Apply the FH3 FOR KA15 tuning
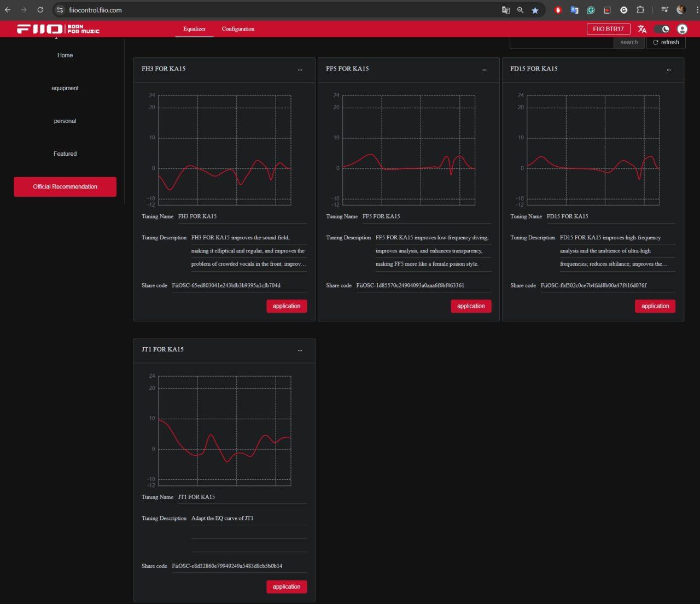 pos(287,306)
